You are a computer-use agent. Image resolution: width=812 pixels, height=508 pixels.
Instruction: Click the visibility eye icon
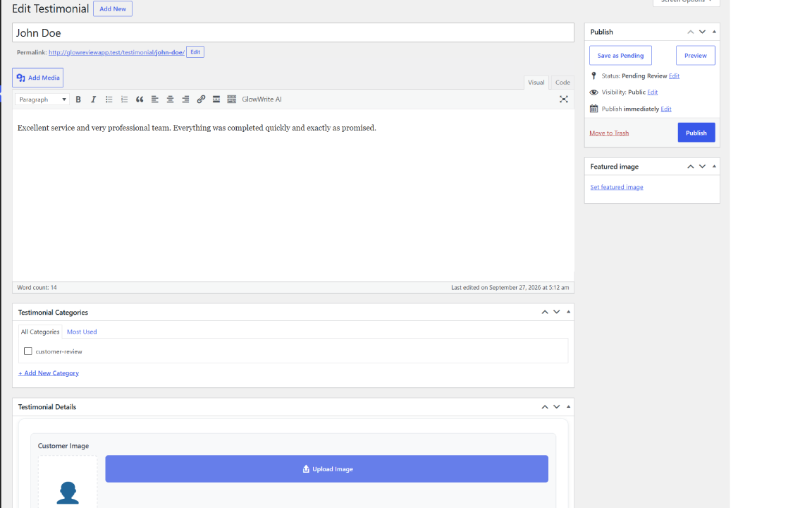594,92
